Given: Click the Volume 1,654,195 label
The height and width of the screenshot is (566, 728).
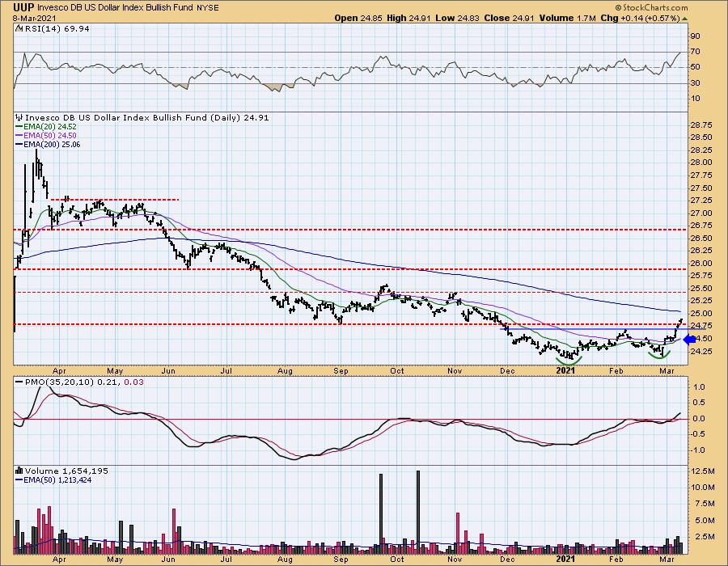Looking at the screenshot, I should 66,471.
